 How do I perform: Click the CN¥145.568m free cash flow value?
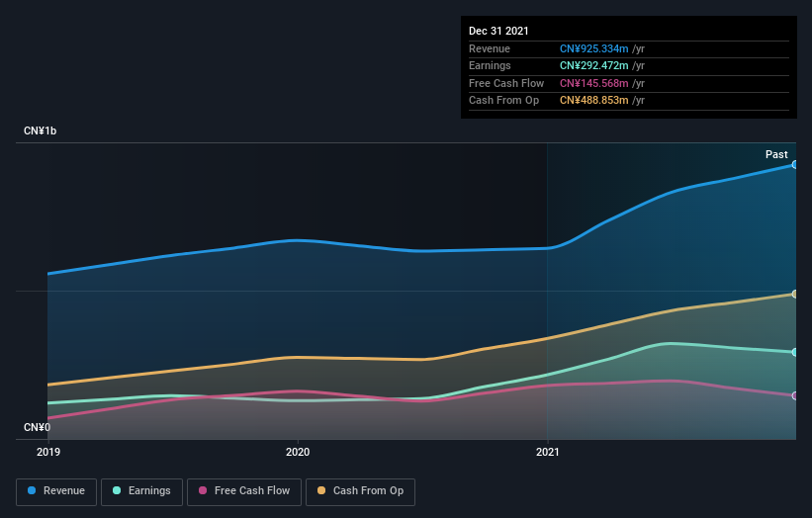click(594, 83)
